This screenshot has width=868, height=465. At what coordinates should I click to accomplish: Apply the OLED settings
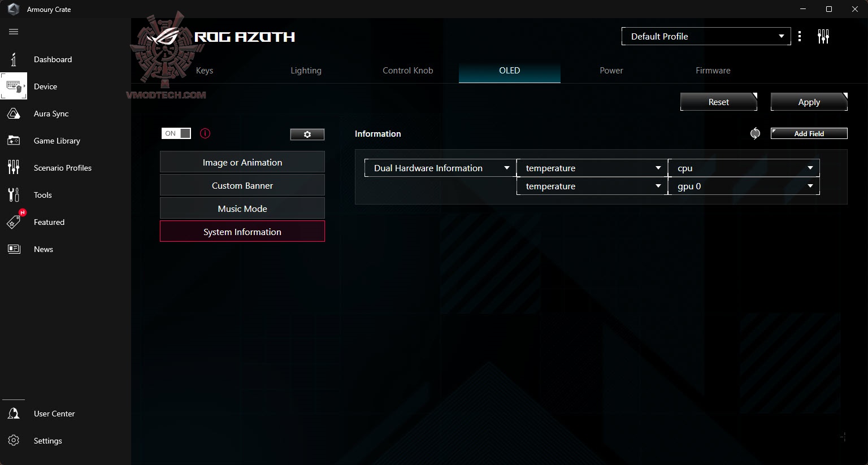pyautogui.click(x=809, y=102)
